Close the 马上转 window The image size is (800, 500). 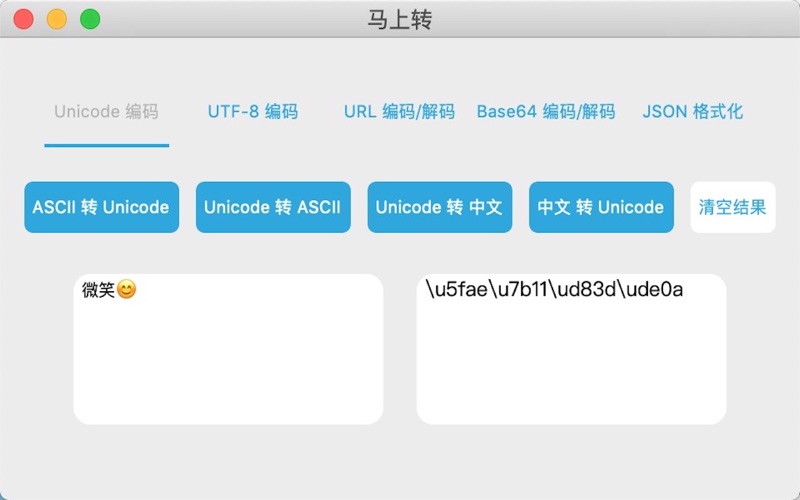23,19
